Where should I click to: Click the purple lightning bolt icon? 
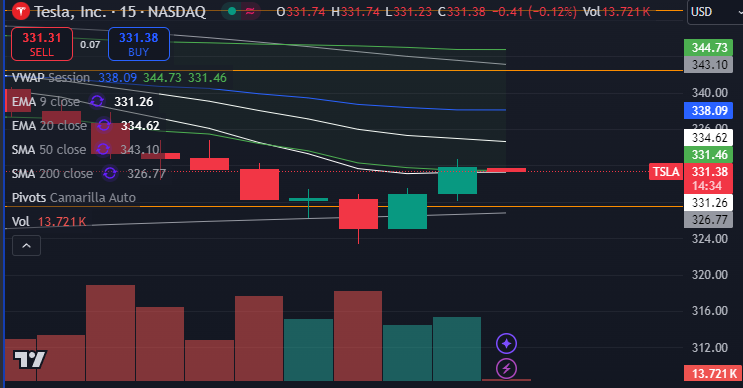(x=506, y=368)
